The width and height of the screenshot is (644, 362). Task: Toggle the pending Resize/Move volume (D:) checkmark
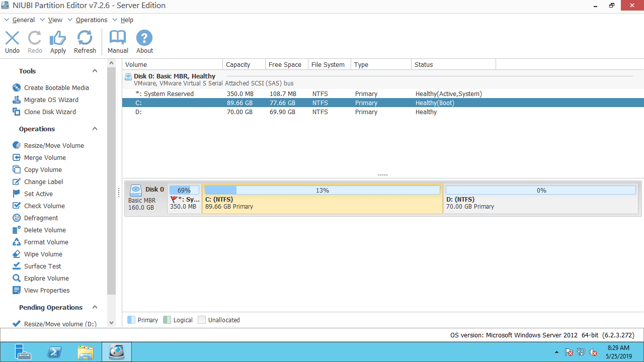pos(17,324)
